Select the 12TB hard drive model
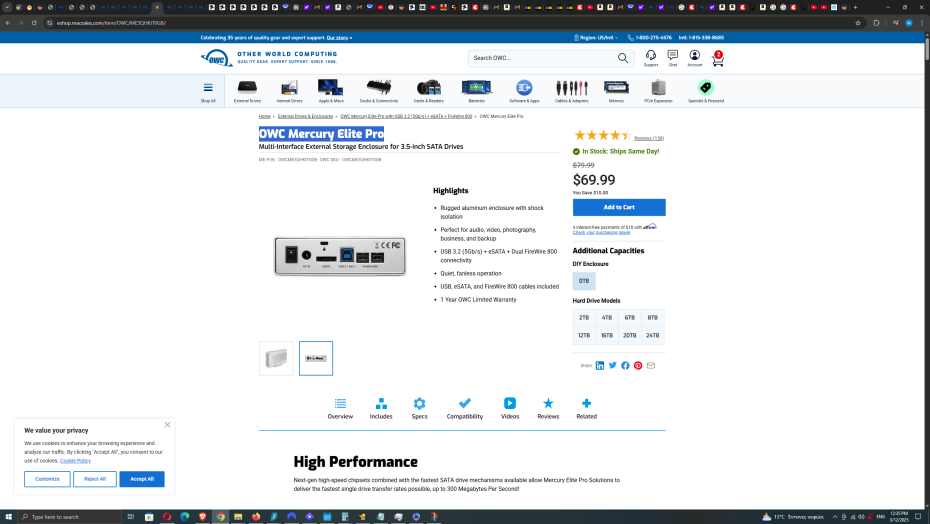Image resolution: width=930 pixels, height=524 pixels. click(584, 335)
